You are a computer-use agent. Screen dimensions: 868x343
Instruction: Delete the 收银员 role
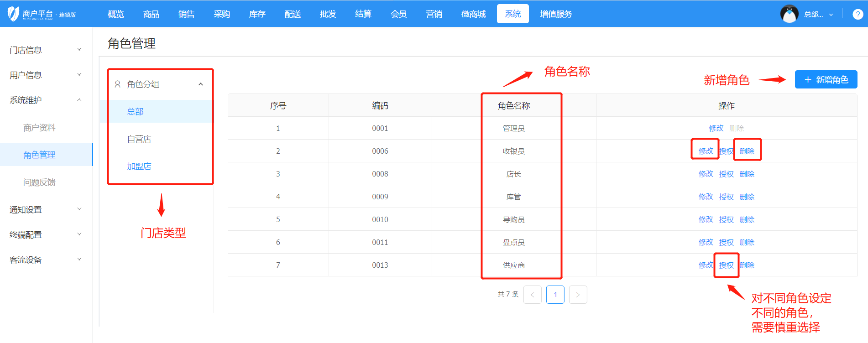(747, 151)
